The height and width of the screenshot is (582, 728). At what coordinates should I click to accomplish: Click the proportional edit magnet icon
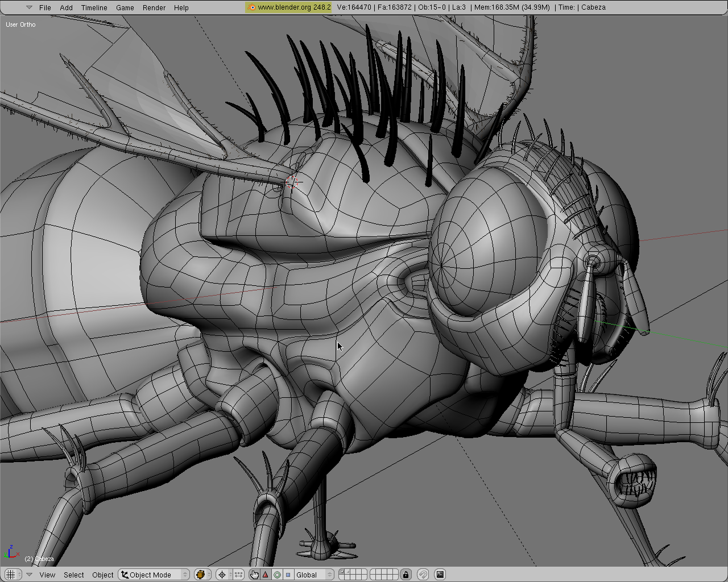point(423,575)
